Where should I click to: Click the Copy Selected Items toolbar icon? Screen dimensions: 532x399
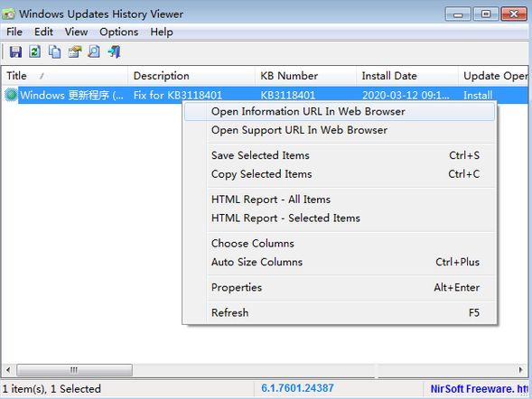[x=54, y=51]
